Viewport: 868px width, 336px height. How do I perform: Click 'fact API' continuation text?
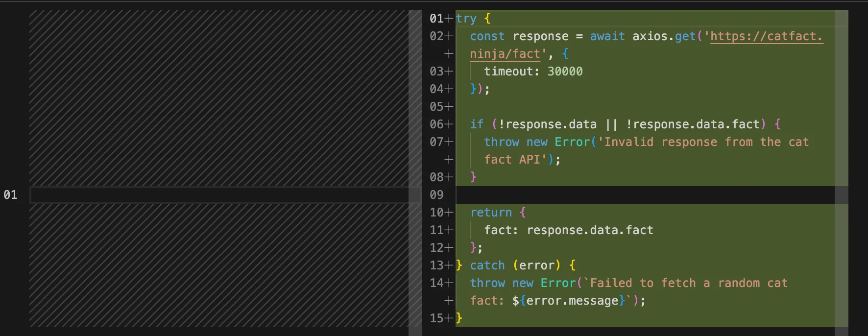pyautogui.click(x=512, y=160)
